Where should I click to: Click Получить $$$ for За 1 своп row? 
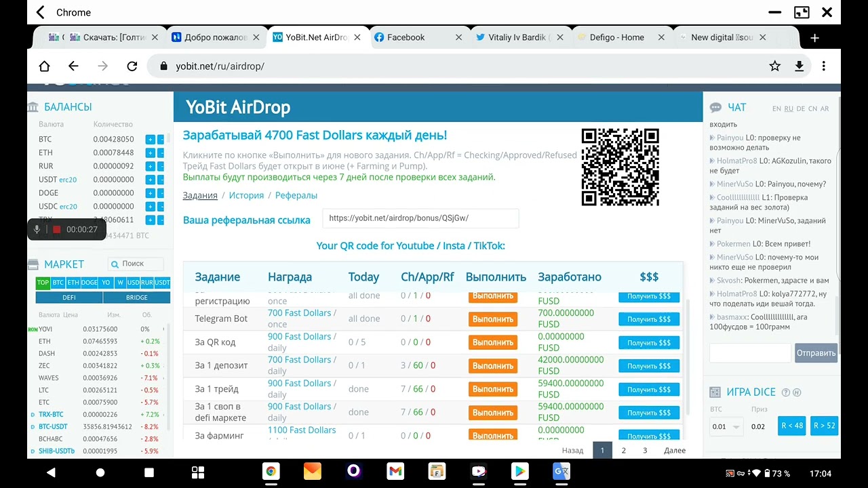649,413
